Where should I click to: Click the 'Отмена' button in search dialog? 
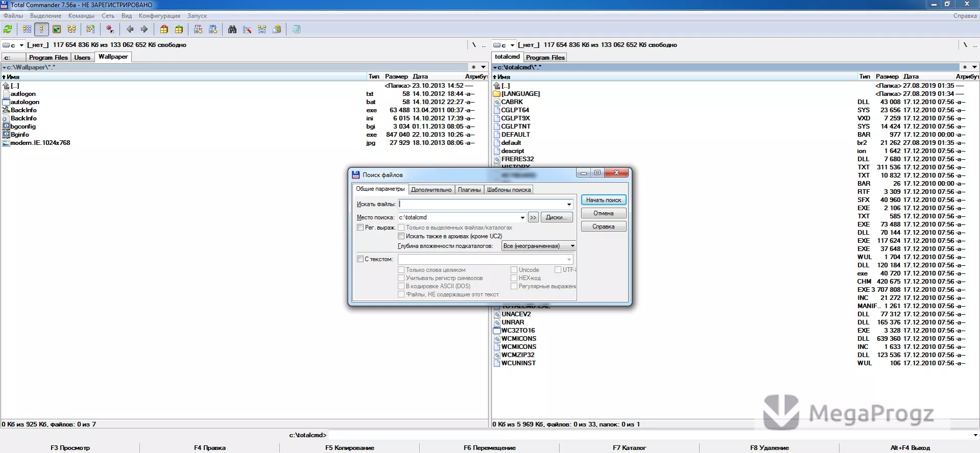pyautogui.click(x=603, y=213)
